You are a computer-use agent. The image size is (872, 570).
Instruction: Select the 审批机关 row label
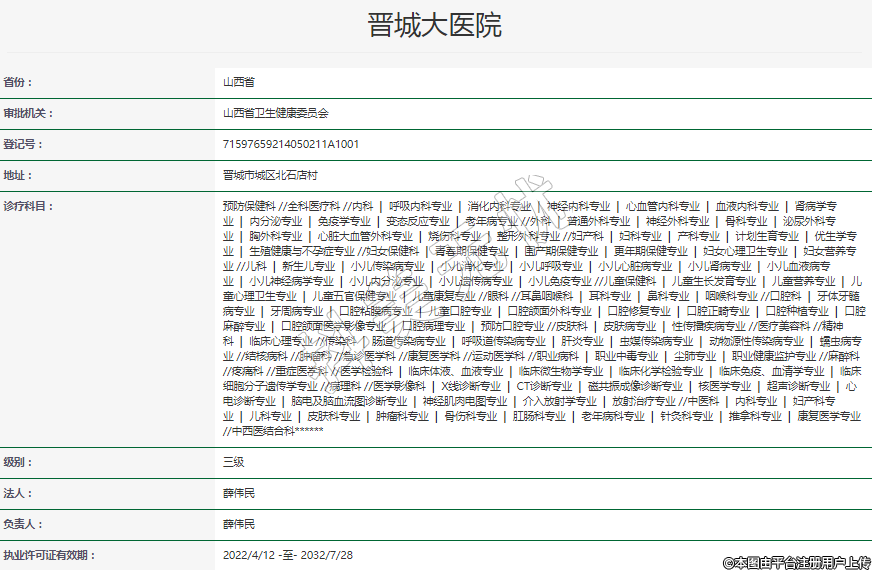pos(28,113)
